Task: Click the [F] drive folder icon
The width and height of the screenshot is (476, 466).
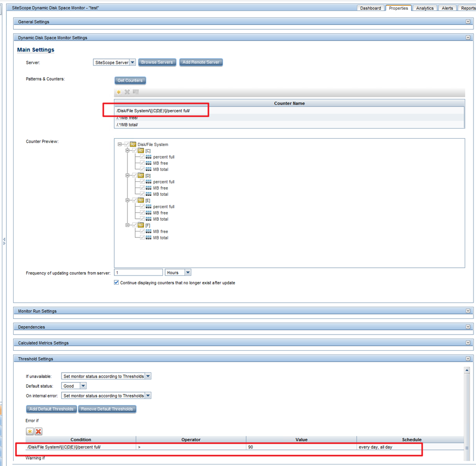Action: tap(141, 225)
